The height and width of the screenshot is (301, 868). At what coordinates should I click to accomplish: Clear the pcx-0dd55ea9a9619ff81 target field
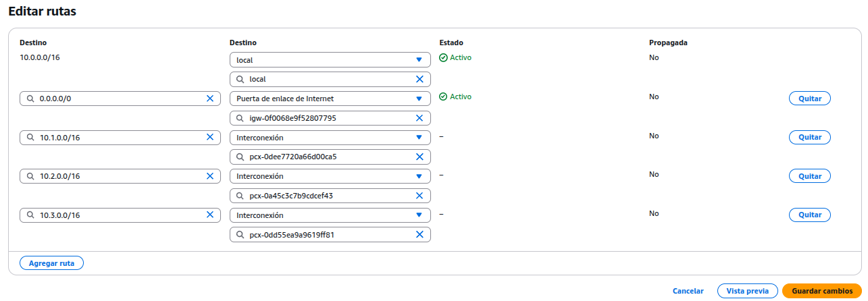(419, 235)
